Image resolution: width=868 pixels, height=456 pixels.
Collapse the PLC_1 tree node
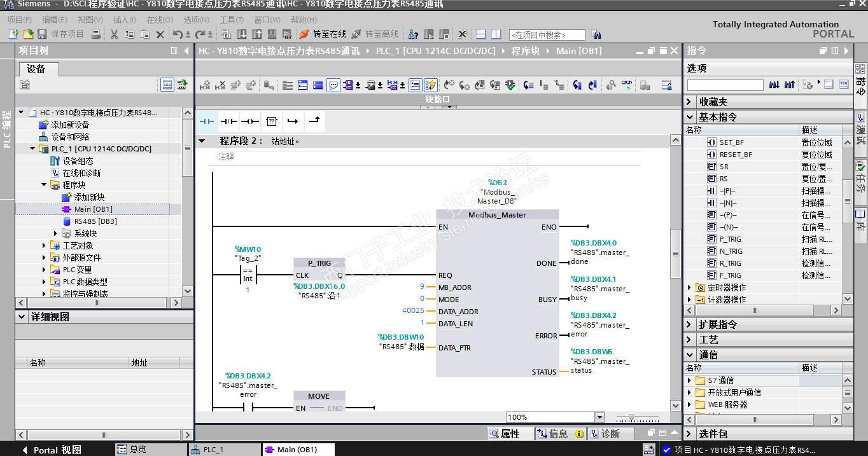point(33,149)
